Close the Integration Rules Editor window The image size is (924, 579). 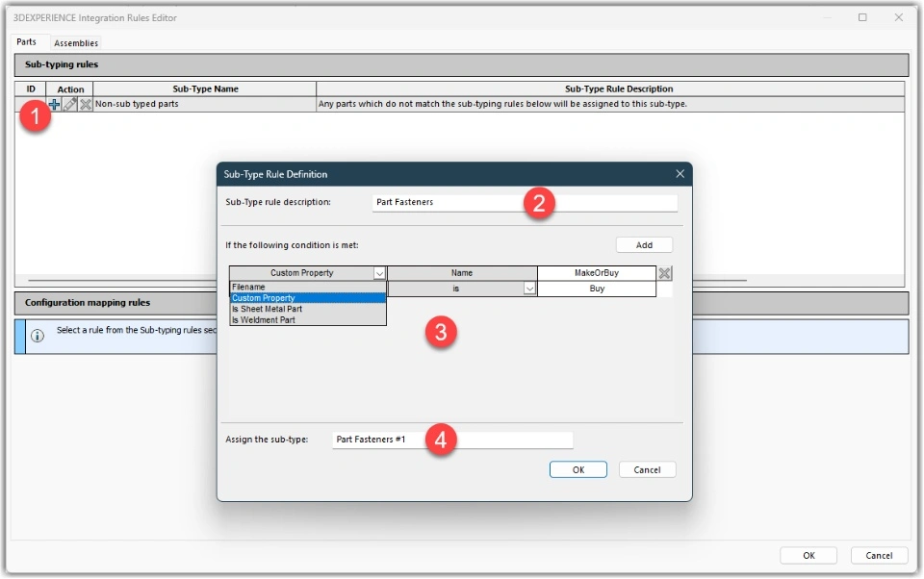[899, 17]
